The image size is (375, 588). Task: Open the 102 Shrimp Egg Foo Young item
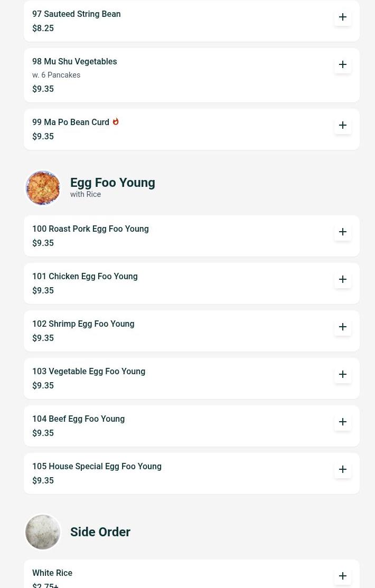83,324
